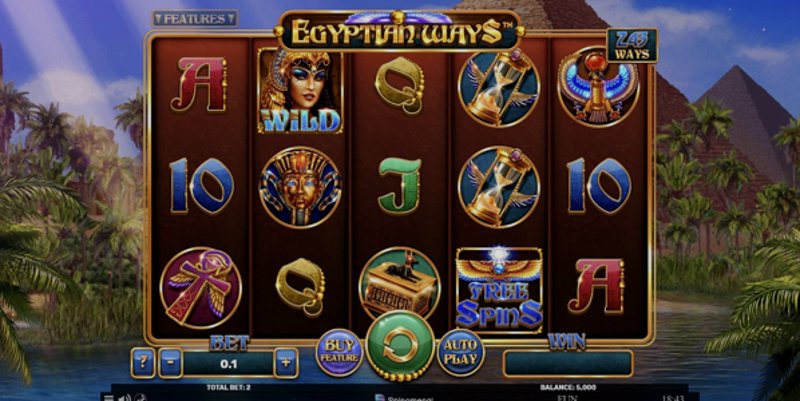This screenshot has width=800, height=401.
Task: Select the purple ankh symbol
Action: [x=201, y=288]
